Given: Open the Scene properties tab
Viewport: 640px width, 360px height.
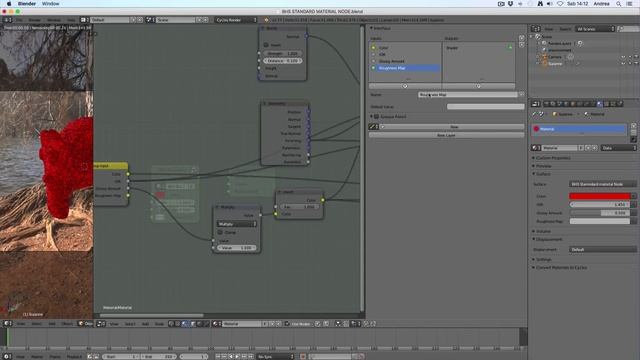Looking at the screenshot, I should (x=560, y=104).
